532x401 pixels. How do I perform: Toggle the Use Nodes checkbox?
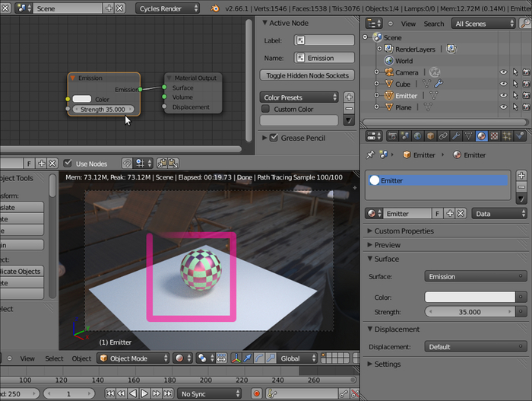[x=68, y=163]
